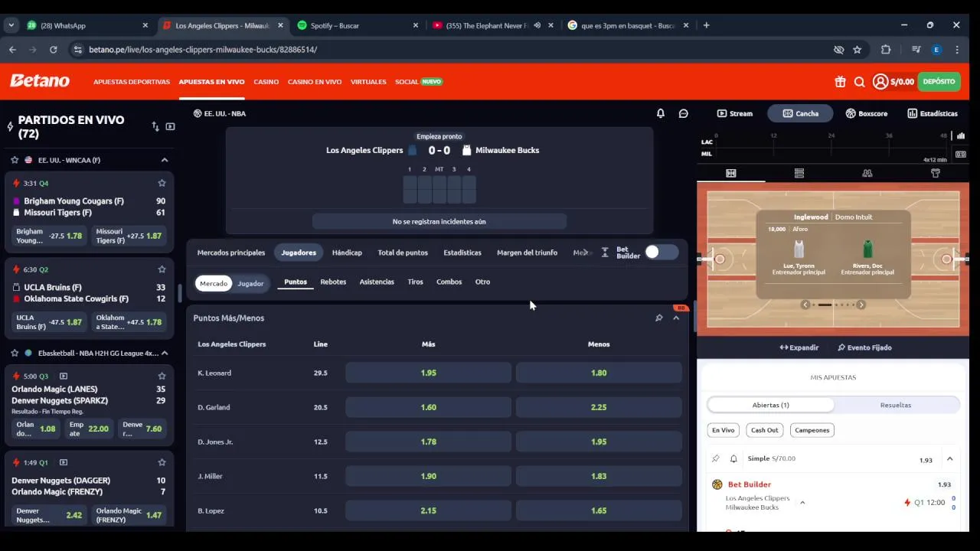Filter bets by Cash Out
The height and width of the screenshot is (551, 980).
764,430
